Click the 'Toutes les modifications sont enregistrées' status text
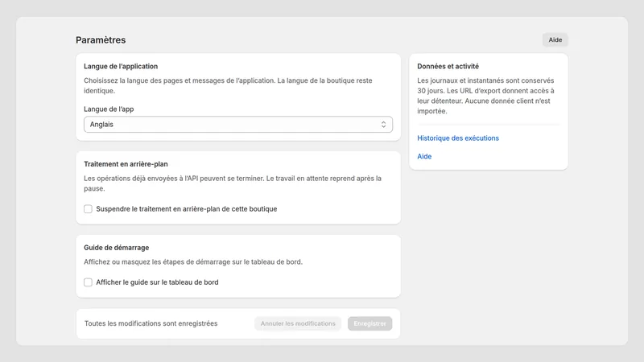The width and height of the screenshot is (644, 362). pyautogui.click(x=151, y=323)
